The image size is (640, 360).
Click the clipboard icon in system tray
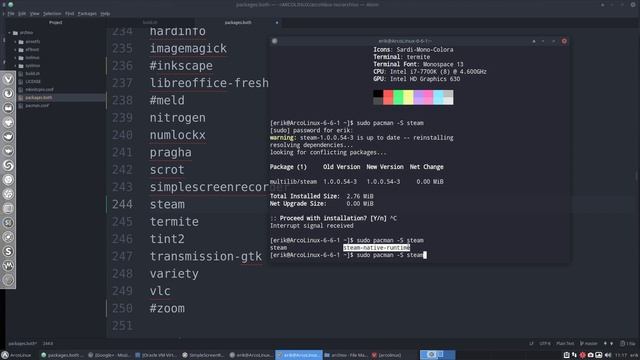click(x=567, y=355)
